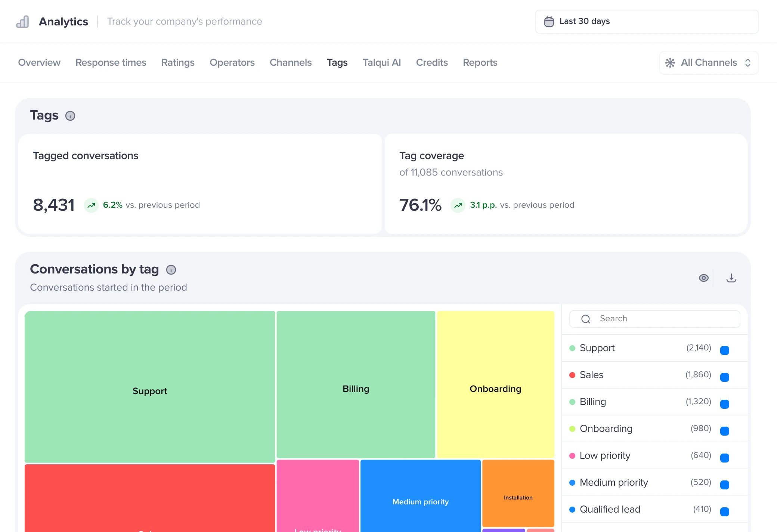Toggle the Low priority tag checkbox
Screen dimensions: 777x532
click(x=725, y=458)
